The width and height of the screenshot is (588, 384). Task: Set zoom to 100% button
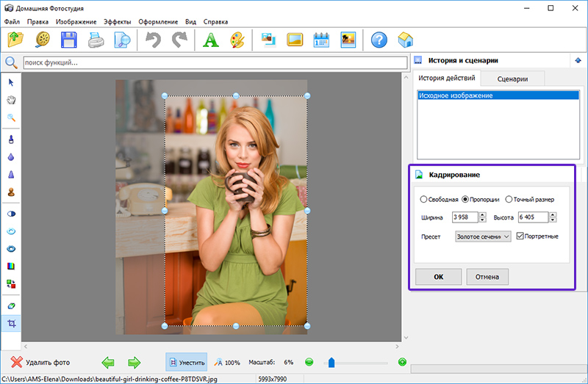pyautogui.click(x=227, y=362)
